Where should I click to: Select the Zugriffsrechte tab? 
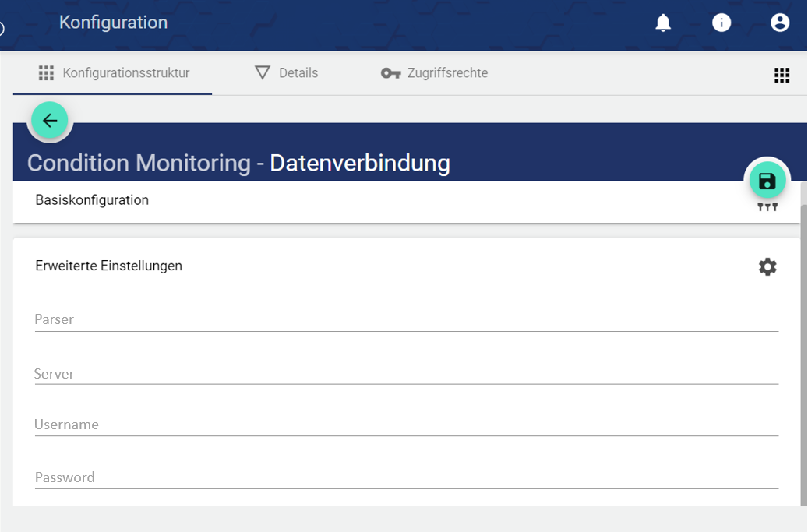[435, 73]
